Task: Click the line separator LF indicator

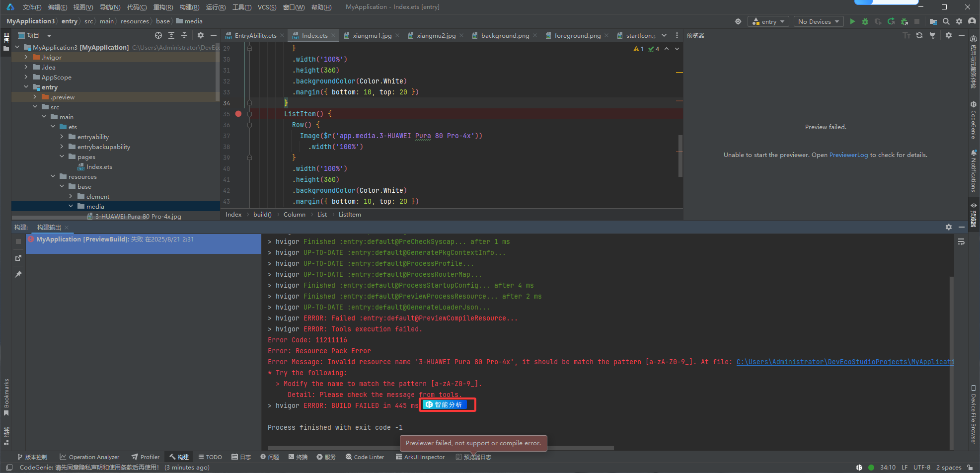Action: pos(905,468)
